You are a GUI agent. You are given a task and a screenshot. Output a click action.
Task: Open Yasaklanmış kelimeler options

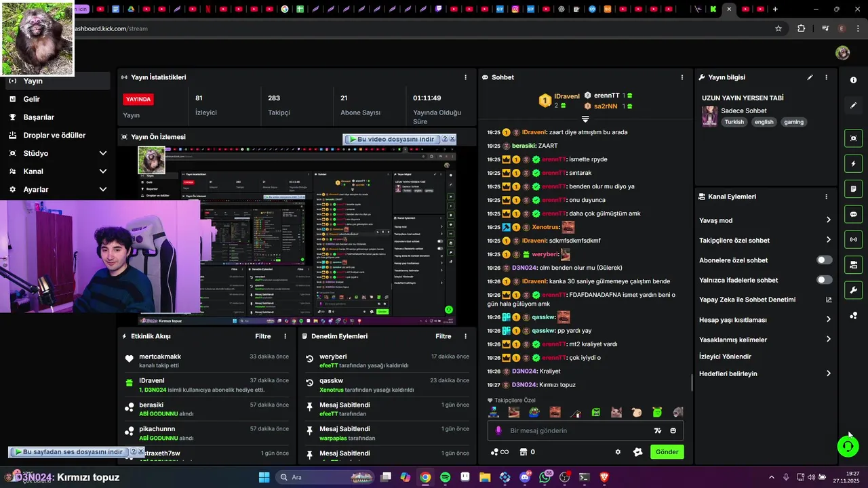point(765,340)
